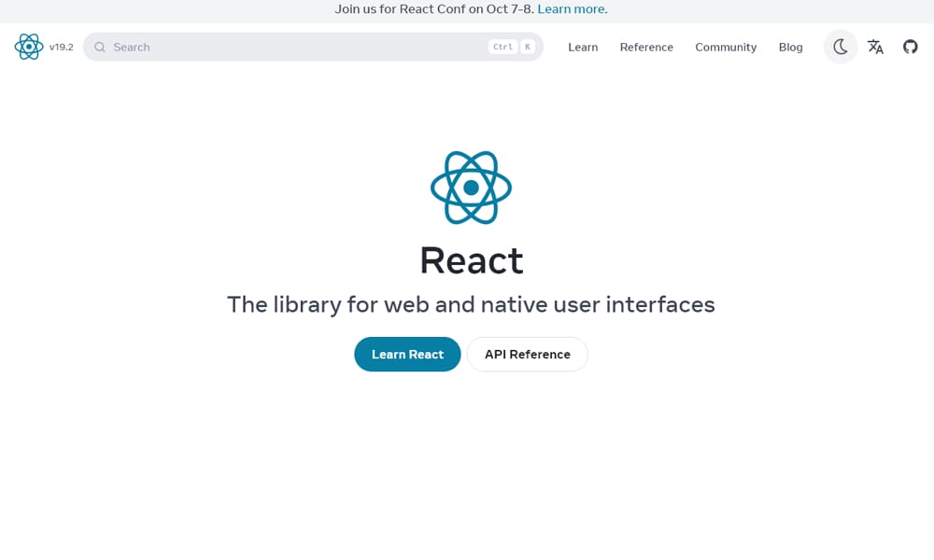934x560 pixels.
Task: Open the Learn section in the navbar
Action: pos(583,47)
